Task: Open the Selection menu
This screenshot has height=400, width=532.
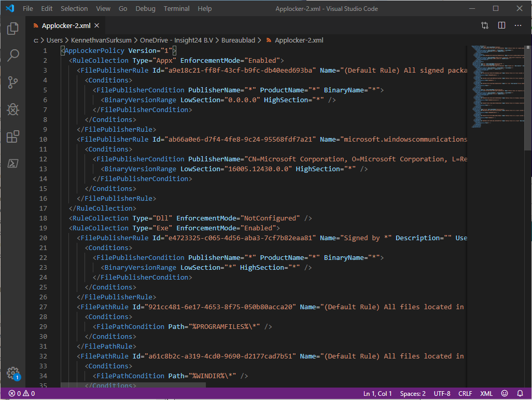Action: [74, 8]
